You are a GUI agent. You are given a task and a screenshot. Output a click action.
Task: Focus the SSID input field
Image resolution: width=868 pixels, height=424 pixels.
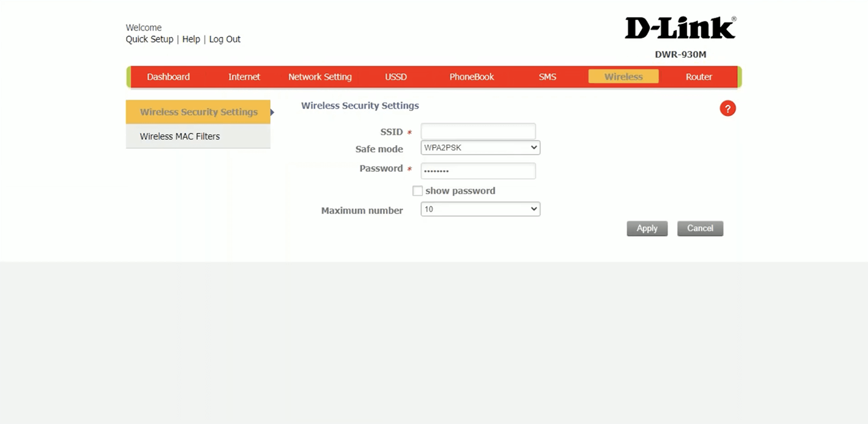pos(478,131)
